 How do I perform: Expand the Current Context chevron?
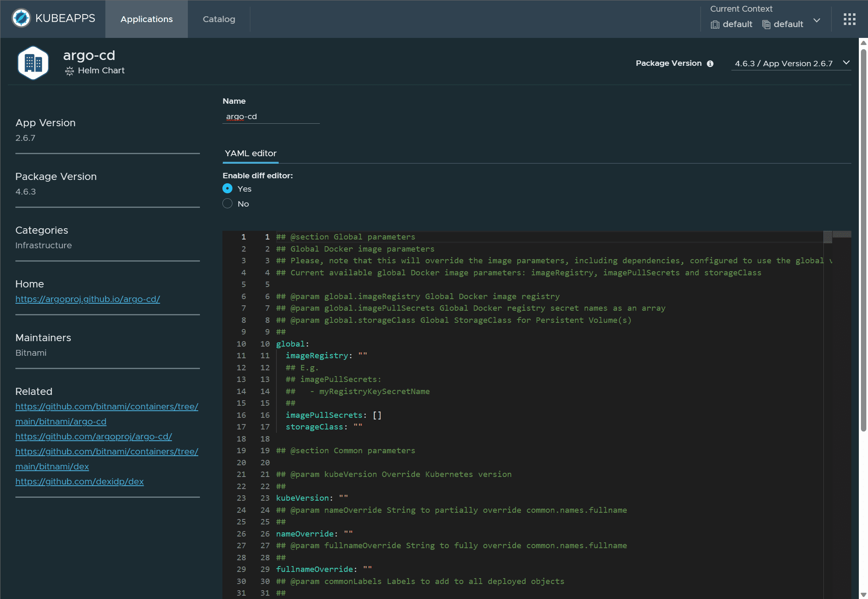click(x=817, y=20)
